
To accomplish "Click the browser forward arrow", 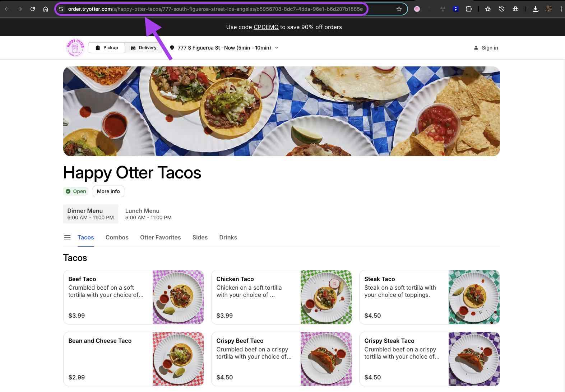I will tap(20, 9).
